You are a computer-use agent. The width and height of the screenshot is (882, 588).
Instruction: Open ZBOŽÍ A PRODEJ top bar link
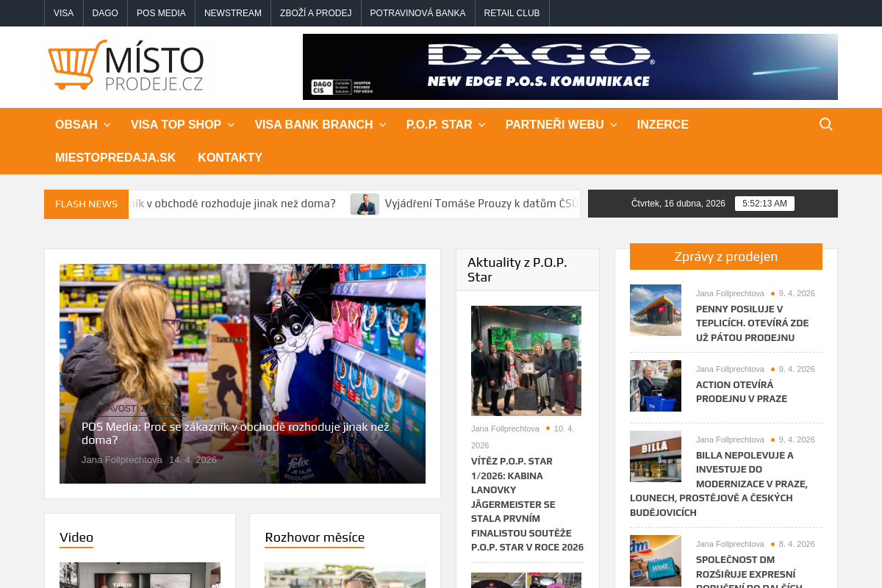click(316, 13)
